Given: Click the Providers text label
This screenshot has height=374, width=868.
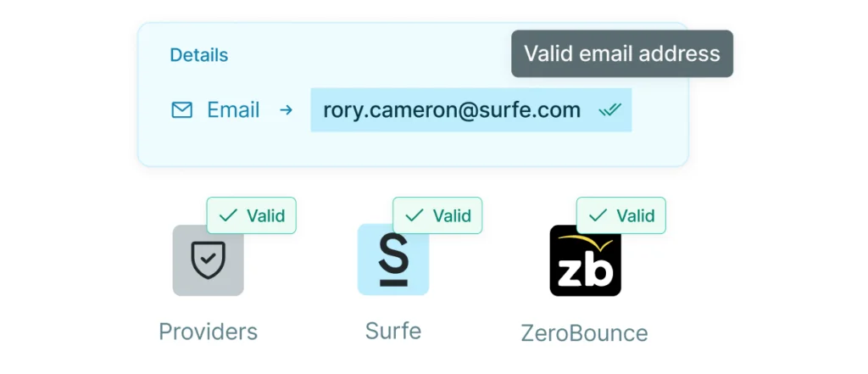Looking at the screenshot, I should [x=208, y=331].
